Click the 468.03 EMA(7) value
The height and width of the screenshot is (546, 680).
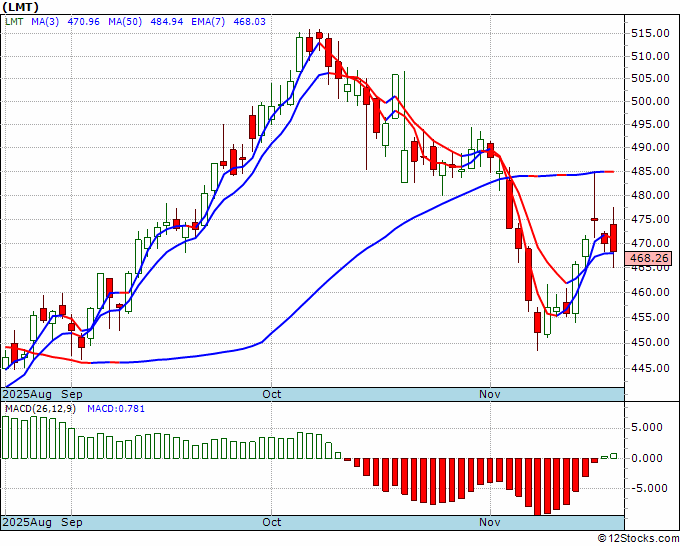(x=249, y=22)
